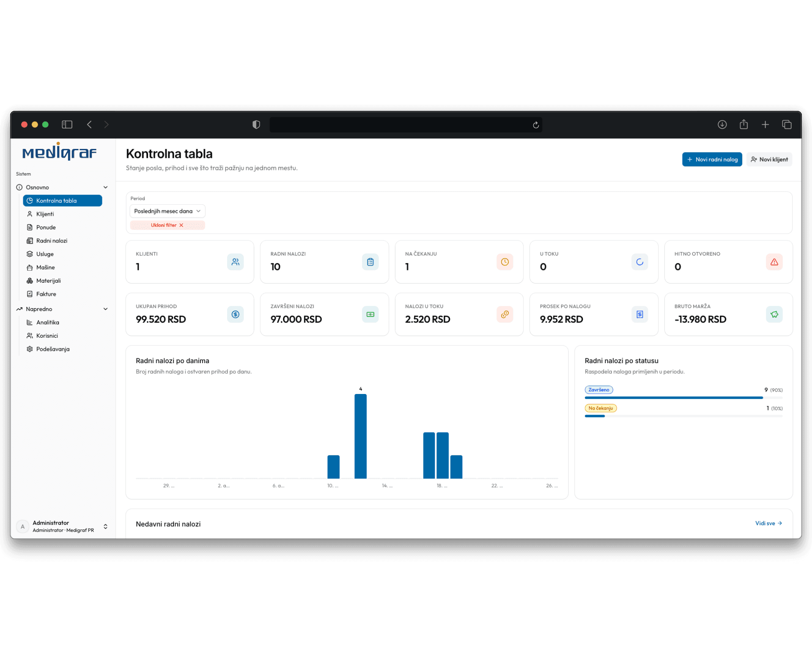Reload the page with refresh icon

pyautogui.click(x=535, y=125)
